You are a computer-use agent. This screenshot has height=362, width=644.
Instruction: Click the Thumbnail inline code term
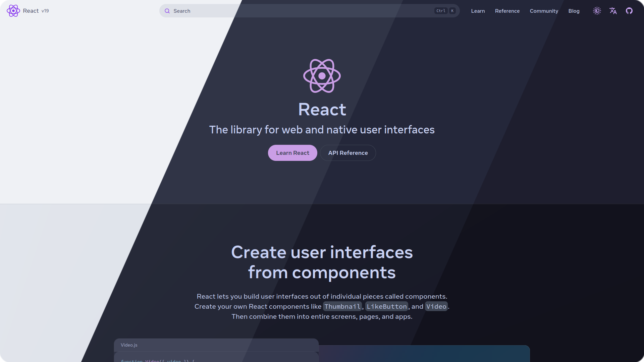tap(342, 306)
